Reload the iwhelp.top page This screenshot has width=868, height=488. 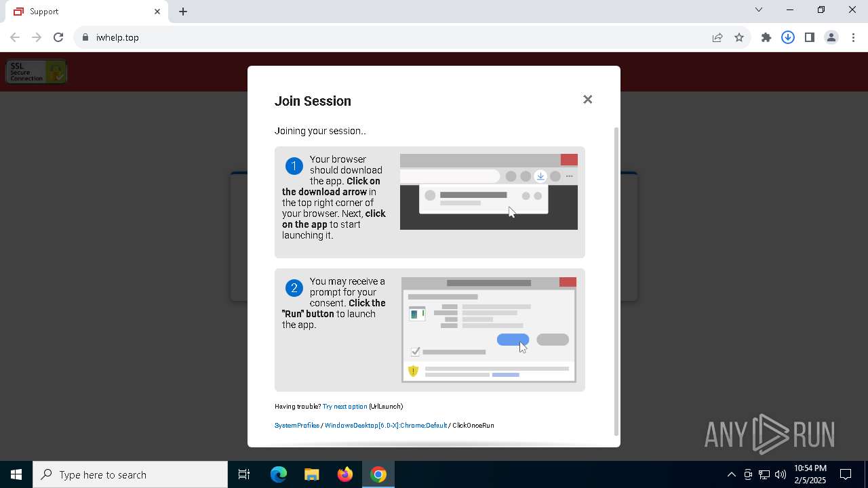pos(58,37)
